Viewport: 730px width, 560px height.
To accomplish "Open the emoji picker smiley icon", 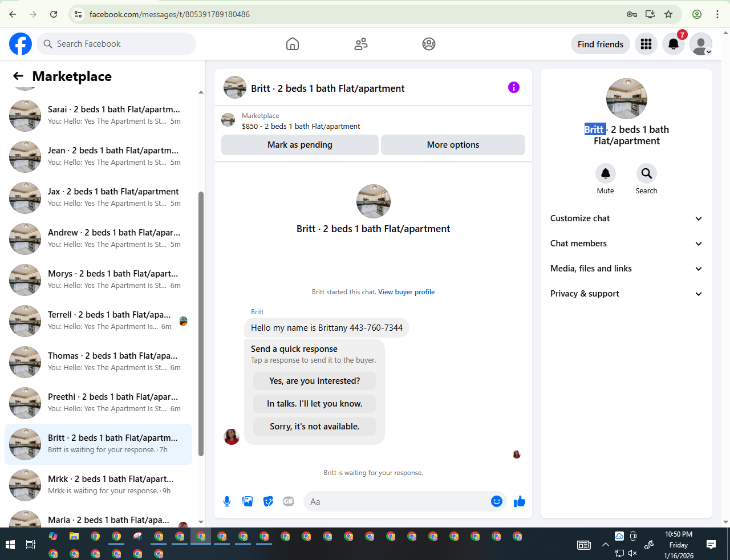I will 497,501.
